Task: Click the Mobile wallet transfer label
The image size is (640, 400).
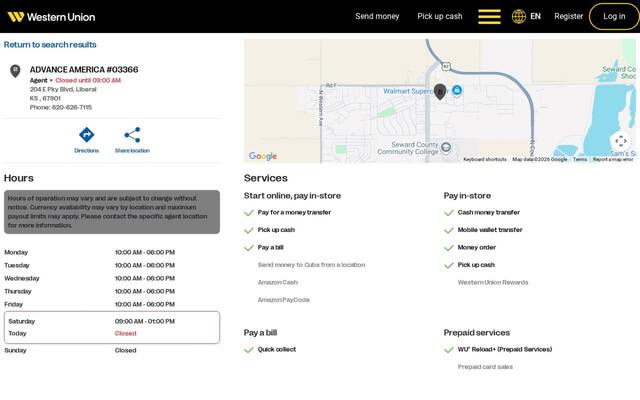Action: 490,230
